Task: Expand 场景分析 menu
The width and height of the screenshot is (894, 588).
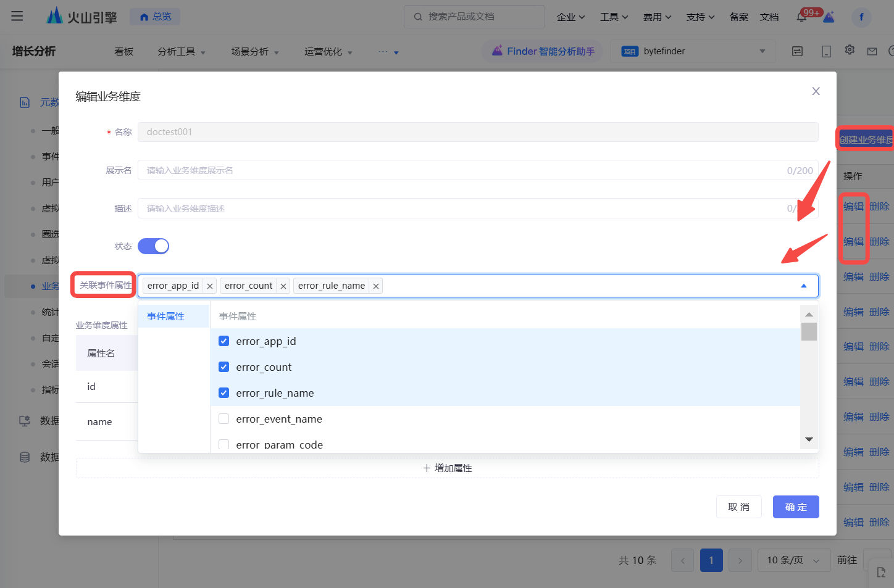Action: (255, 52)
